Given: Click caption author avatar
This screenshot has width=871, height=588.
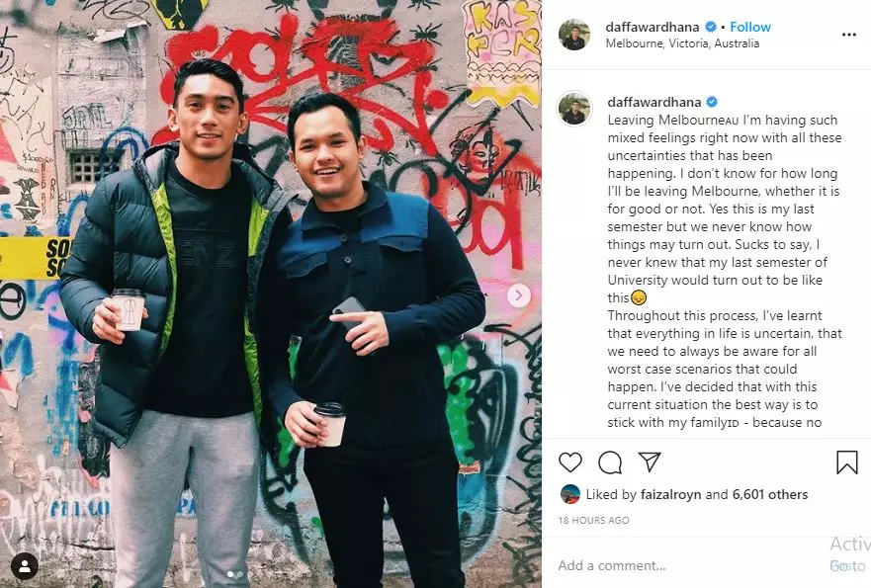Looking at the screenshot, I should (x=574, y=109).
